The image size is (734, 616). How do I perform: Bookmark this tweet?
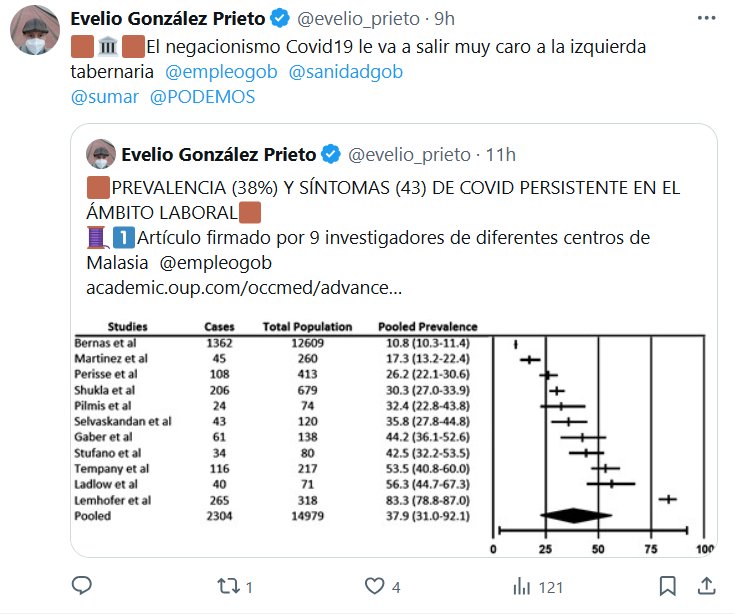click(668, 585)
